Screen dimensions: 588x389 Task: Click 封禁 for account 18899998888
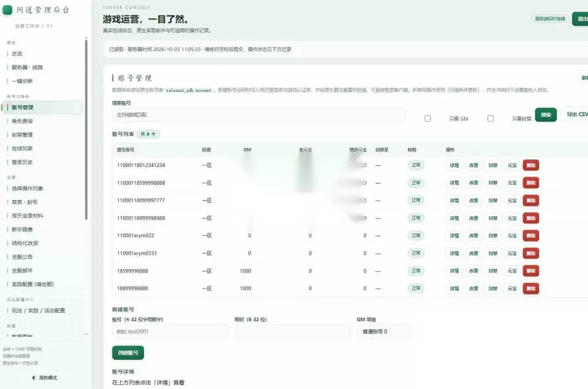[493, 289]
